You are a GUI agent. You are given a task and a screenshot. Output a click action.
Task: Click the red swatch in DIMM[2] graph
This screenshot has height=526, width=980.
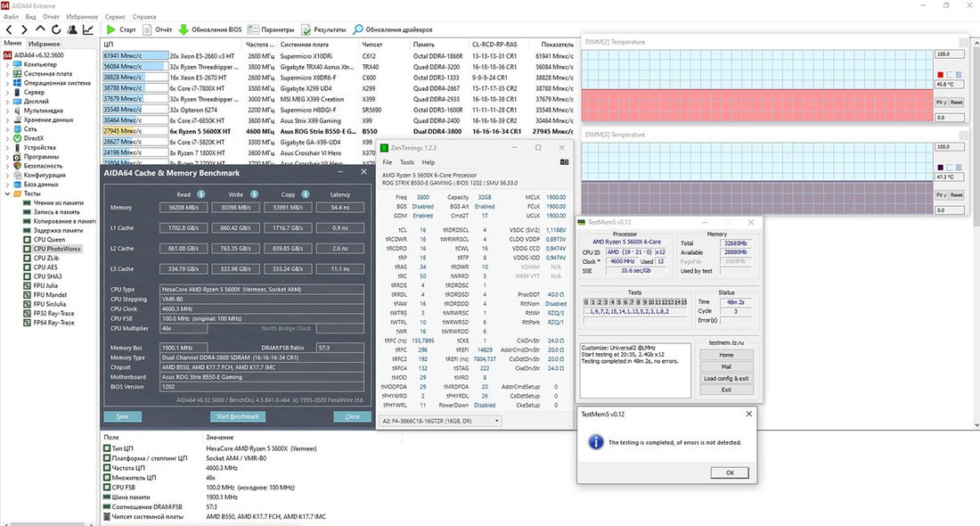pyautogui.click(x=940, y=75)
